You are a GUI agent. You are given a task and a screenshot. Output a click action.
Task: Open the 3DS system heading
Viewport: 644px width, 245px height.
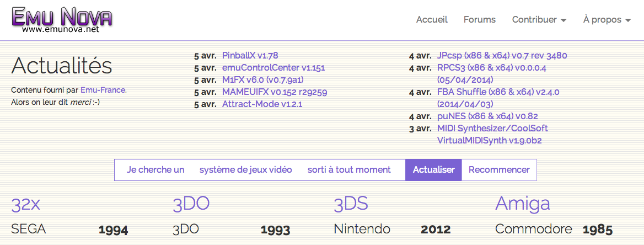[x=350, y=204]
